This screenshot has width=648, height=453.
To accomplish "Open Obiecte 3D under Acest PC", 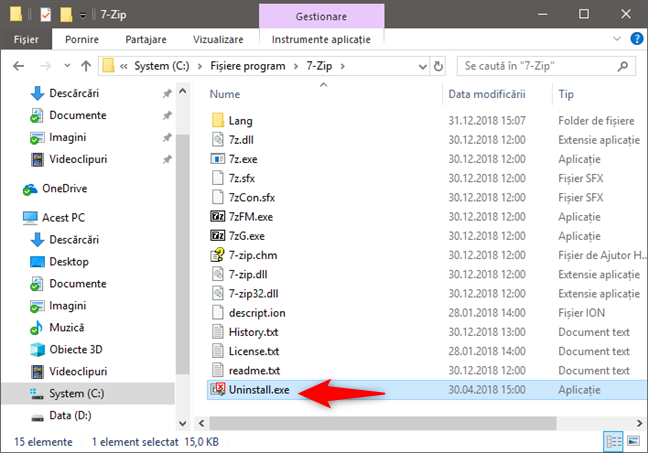I will coord(76,349).
